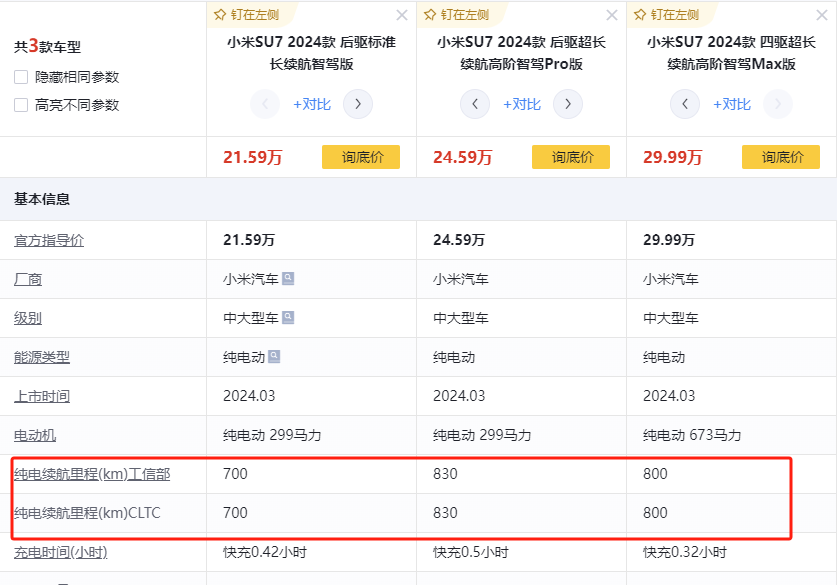Remove the 四驱超长续航高阶智驾Max版 column with its X
This screenshot has height=585, width=837.
pyautogui.click(x=822, y=15)
